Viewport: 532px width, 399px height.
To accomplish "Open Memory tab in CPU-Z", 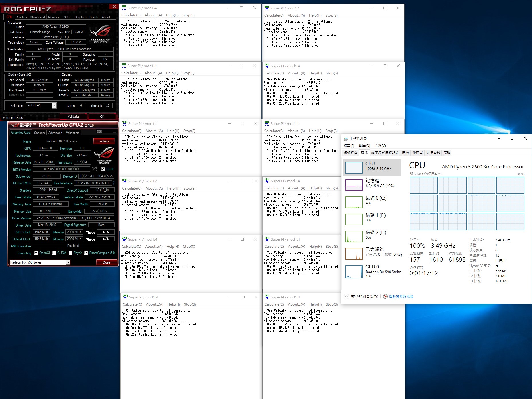I will pyautogui.click(x=54, y=17).
